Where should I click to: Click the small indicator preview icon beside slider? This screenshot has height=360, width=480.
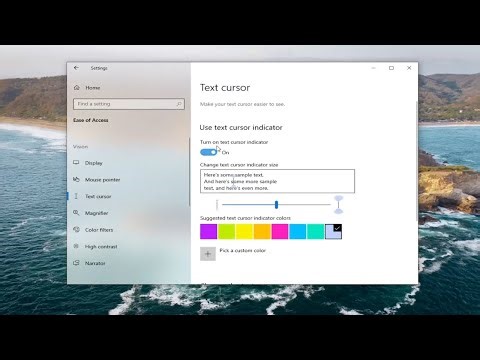pos(217,205)
